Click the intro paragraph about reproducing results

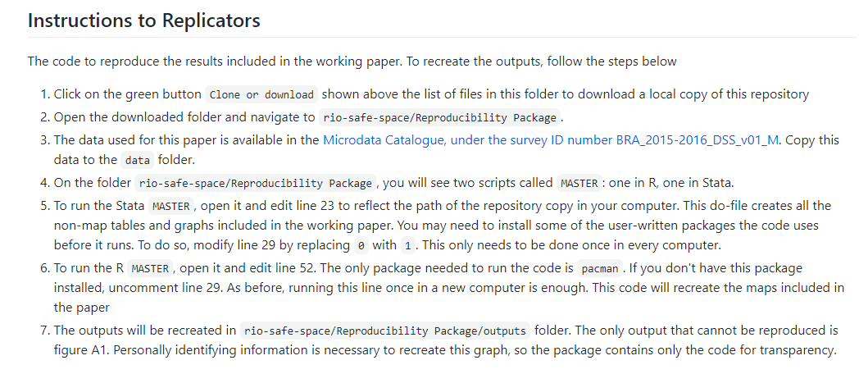[352, 61]
